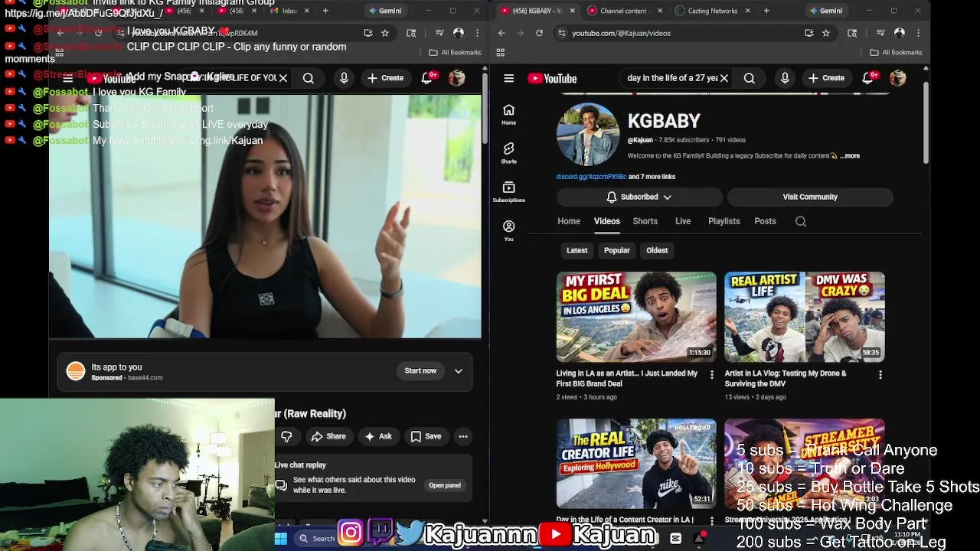
Task: Click search magnifier in left YouTube window
Action: [x=308, y=78]
